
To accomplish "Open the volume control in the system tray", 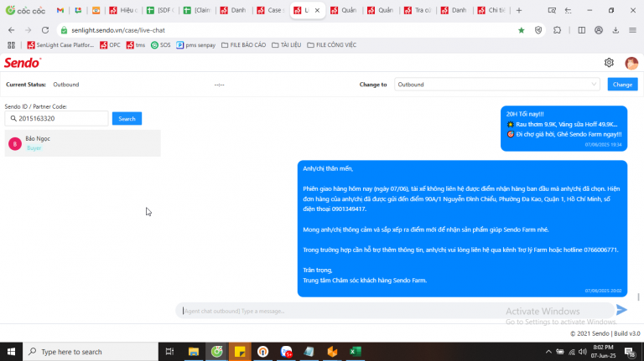I will click(x=583, y=352).
